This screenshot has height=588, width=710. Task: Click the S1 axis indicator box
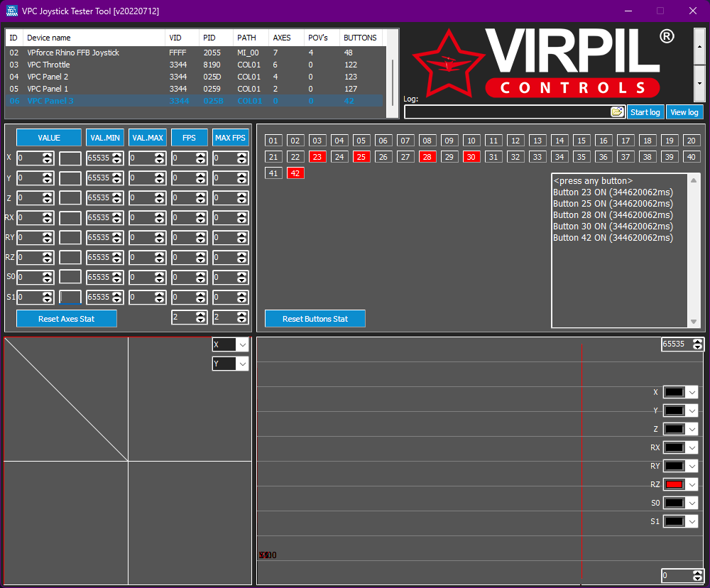coord(70,297)
